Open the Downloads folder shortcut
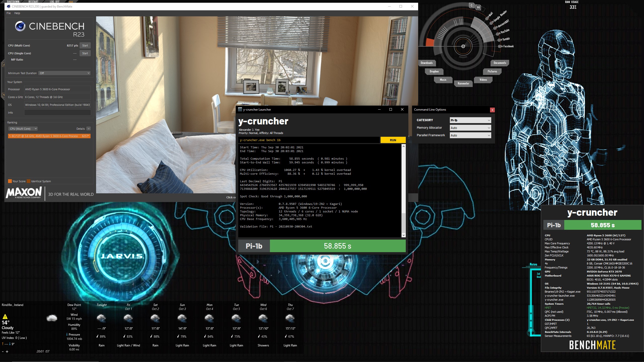This screenshot has height=362, width=644. point(427,63)
